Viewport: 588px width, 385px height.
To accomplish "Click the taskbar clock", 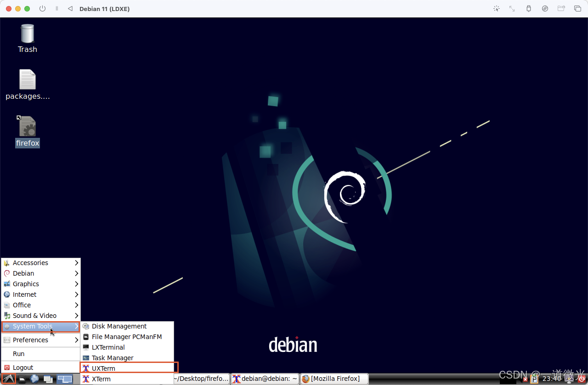I will [x=553, y=379].
